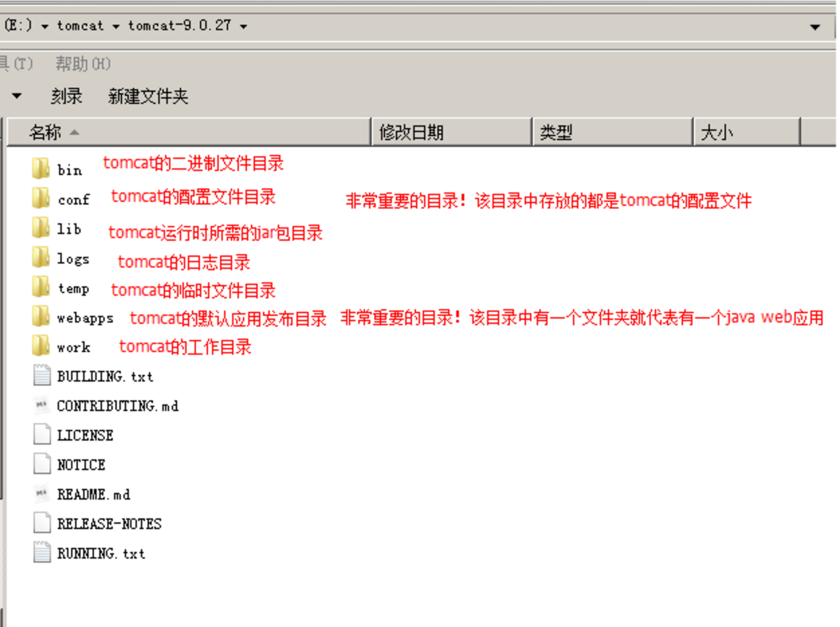Expand the dropdown arrow after (E:) breadcrumb
This screenshot has width=840, height=627.
(44, 26)
